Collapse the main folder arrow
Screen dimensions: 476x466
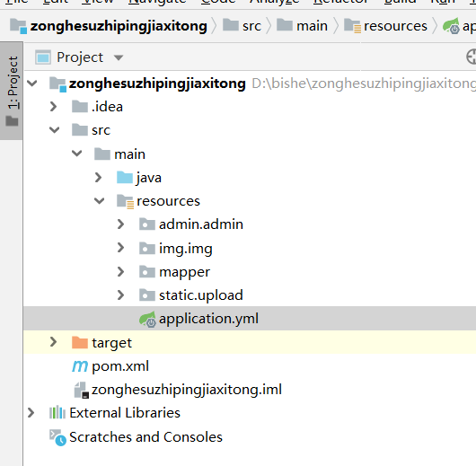(x=77, y=154)
